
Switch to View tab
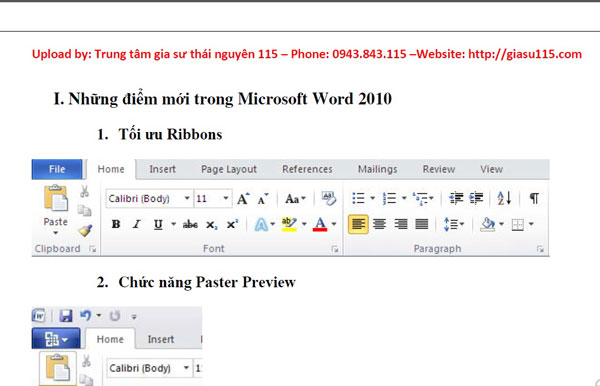click(x=491, y=169)
